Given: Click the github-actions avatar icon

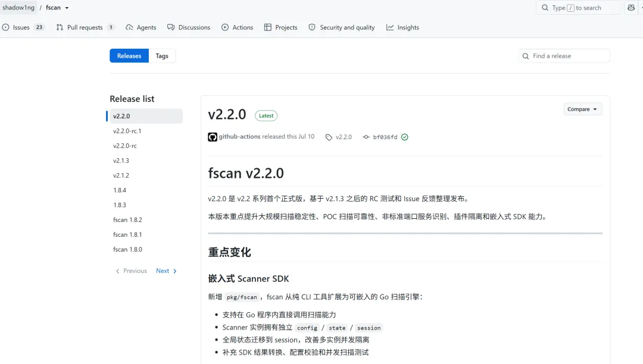Looking at the screenshot, I should pyautogui.click(x=213, y=137).
